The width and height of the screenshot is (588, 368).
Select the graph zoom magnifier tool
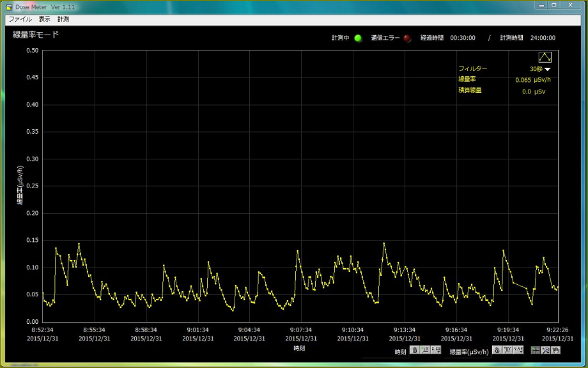[546, 349]
